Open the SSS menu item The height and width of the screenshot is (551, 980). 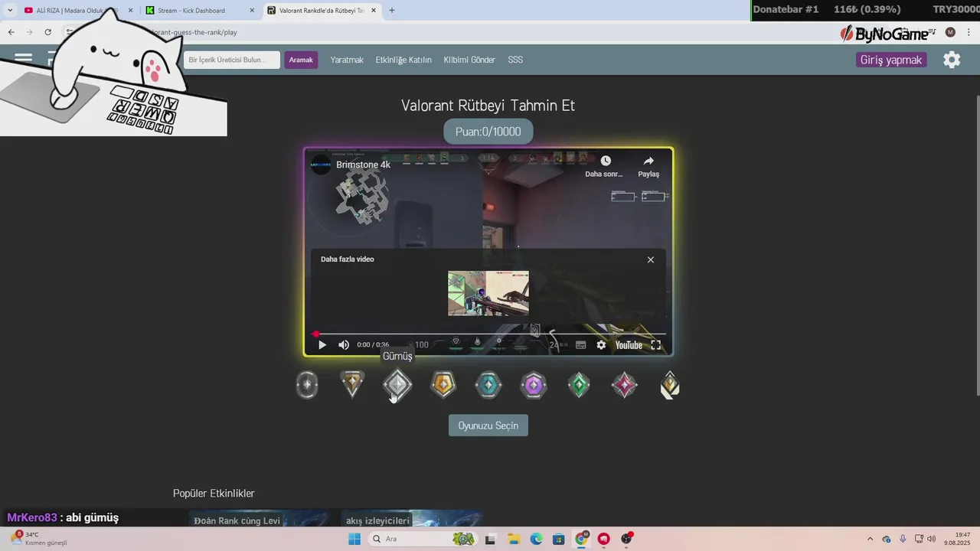[x=515, y=60]
